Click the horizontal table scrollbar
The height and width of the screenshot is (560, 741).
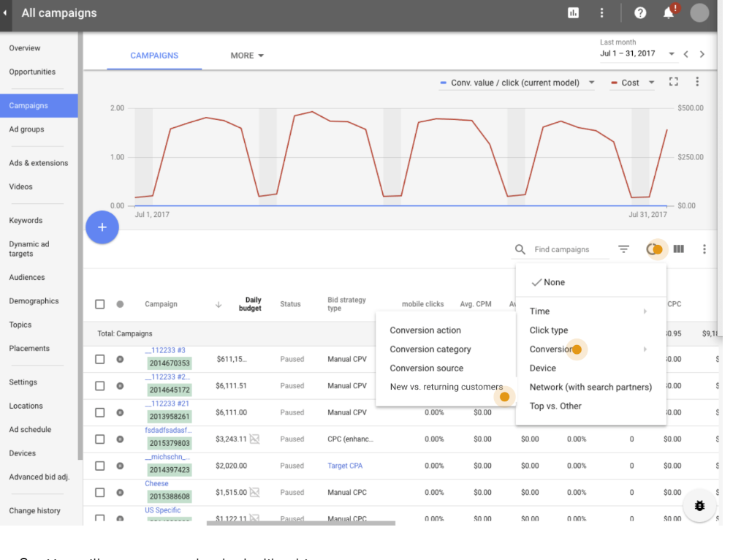tap(300, 523)
